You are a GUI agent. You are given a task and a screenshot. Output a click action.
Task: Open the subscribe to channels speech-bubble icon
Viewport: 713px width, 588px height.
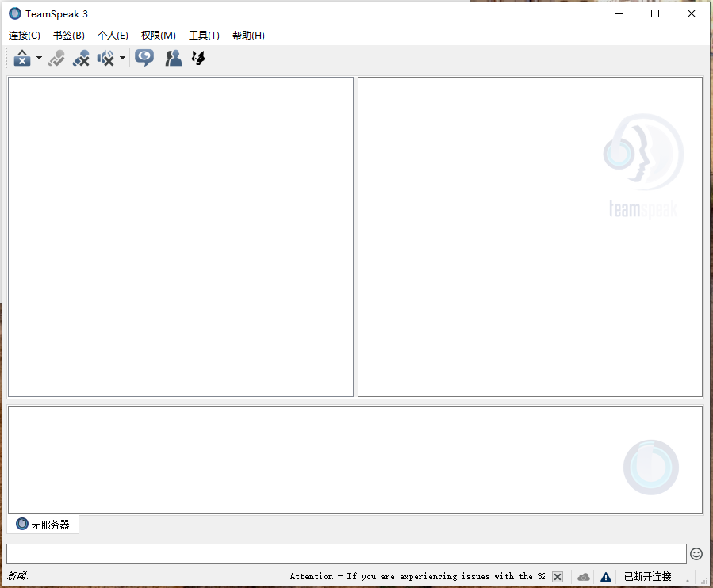click(144, 58)
